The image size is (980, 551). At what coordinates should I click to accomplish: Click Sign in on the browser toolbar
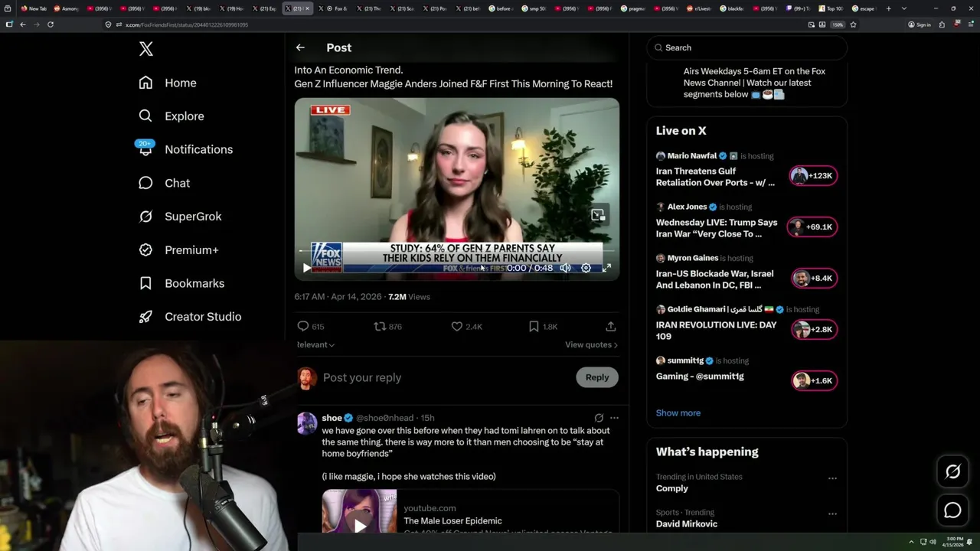pyautogui.click(x=920, y=24)
